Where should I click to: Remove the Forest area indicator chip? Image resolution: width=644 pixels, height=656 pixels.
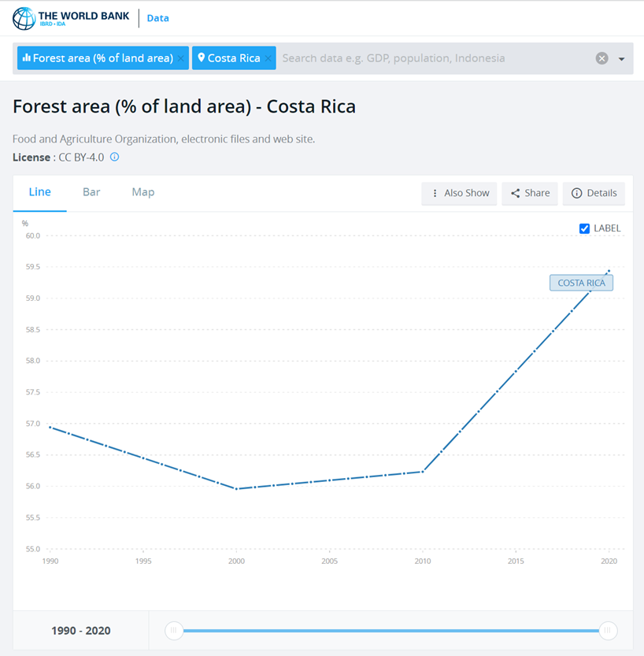coord(180,58)
